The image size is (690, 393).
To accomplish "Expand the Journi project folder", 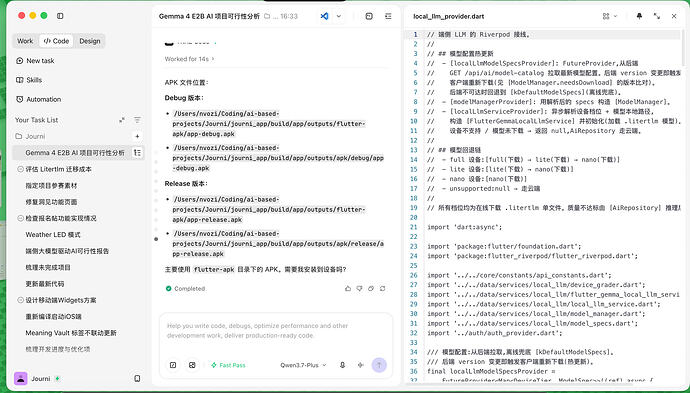I will pyautogui.click(x=30, y=136).
